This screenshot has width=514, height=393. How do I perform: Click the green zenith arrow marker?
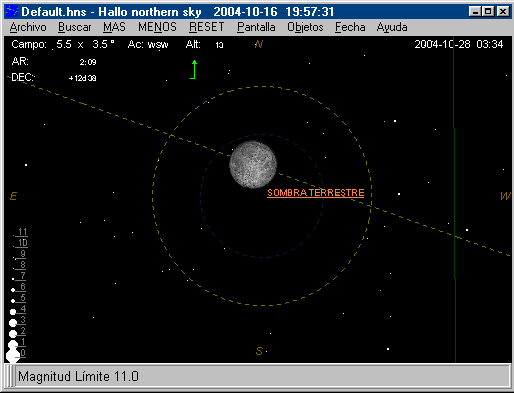[194, 69]
